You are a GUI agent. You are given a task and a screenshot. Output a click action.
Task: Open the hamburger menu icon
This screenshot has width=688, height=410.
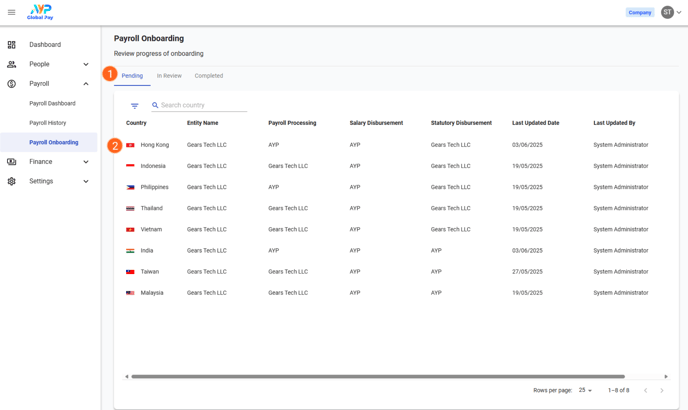11,12
